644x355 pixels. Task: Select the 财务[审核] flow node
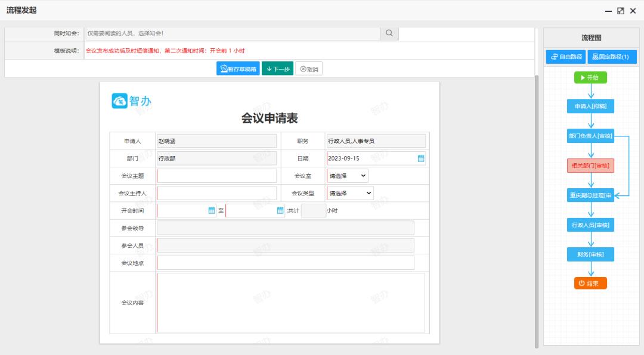(x=590, y=254)
